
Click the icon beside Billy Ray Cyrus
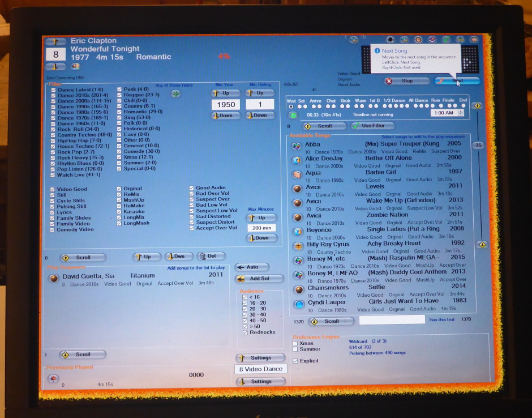pyautogui.click(x=298, y=246)
